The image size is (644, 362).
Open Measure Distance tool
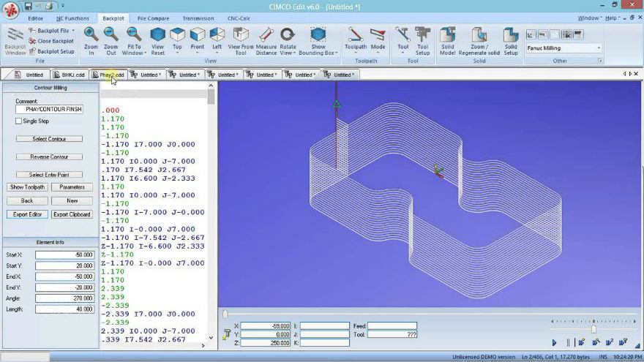(266, 40)
